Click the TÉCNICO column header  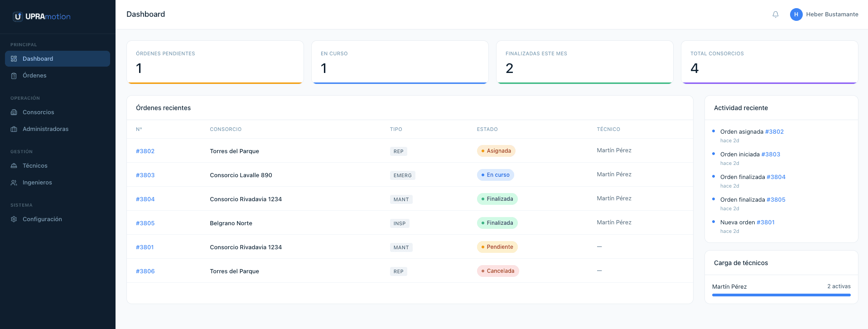(x=608, y=130)
